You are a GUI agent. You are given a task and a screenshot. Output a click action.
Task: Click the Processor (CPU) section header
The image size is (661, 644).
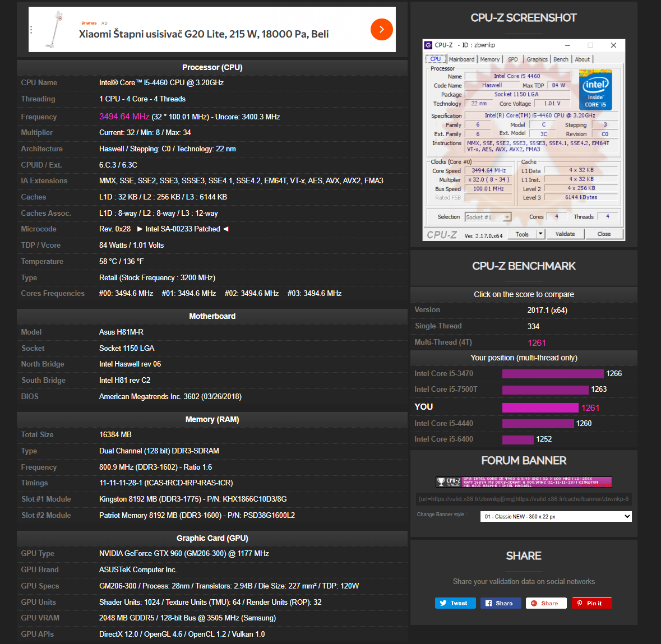click(212, 67)
